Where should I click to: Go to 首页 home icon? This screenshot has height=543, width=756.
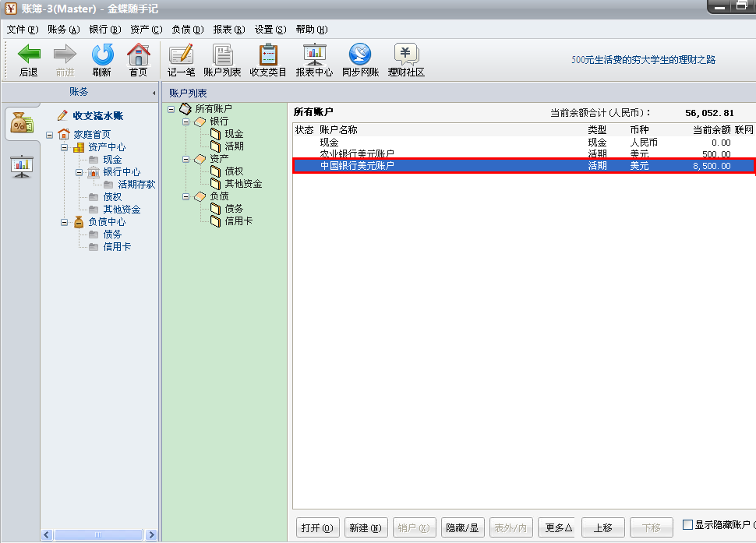(139, 54)
